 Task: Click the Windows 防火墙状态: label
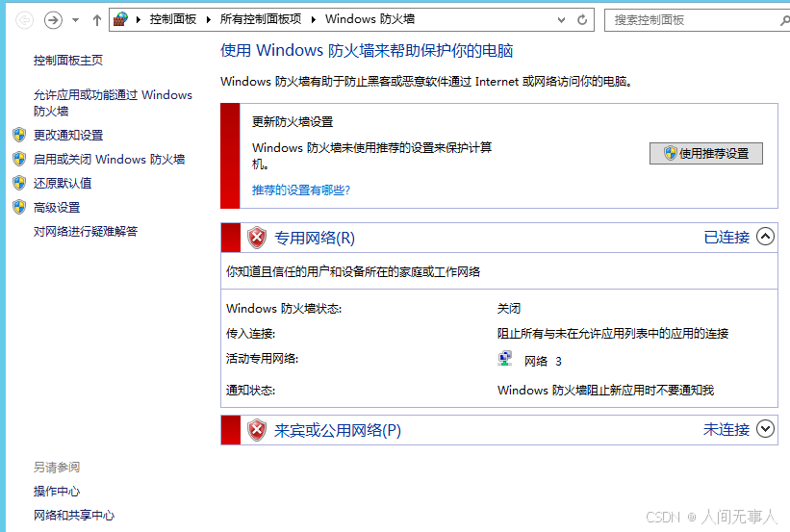click(x=284, y=308)
